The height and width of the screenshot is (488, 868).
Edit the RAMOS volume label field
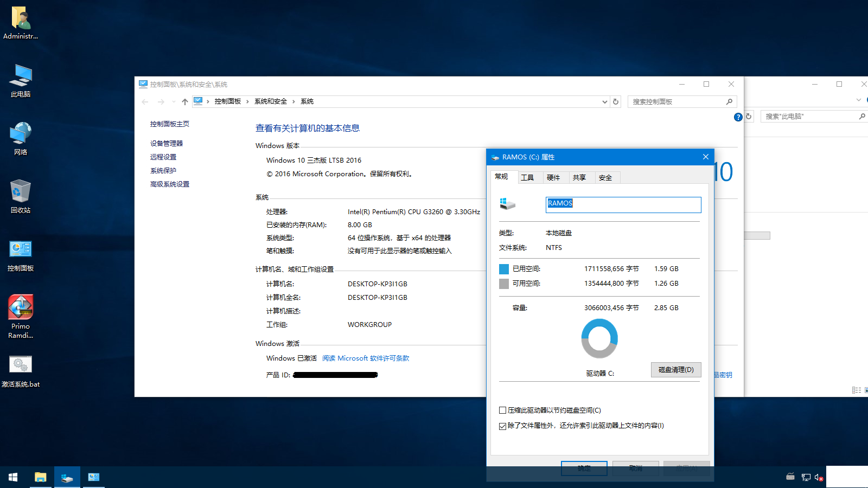[623, 204]
